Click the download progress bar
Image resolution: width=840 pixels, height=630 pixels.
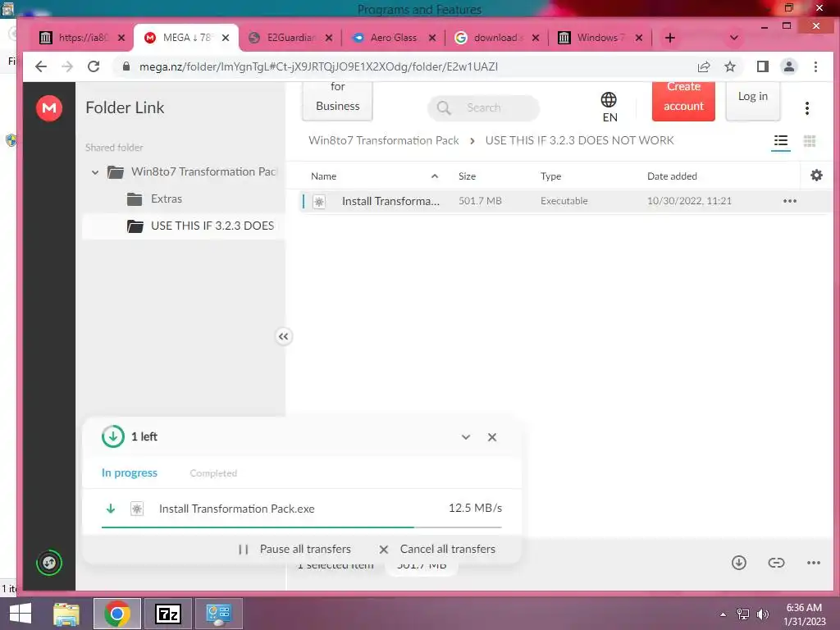[302, 527]
